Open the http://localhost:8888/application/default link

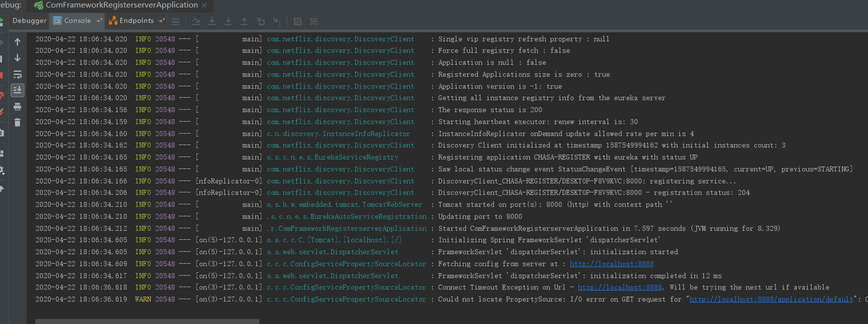771,299
